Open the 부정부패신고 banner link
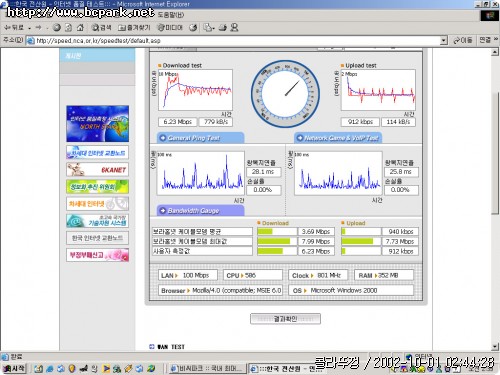The height and width of the screenshot is (375, 500). [x=97, y=255]
